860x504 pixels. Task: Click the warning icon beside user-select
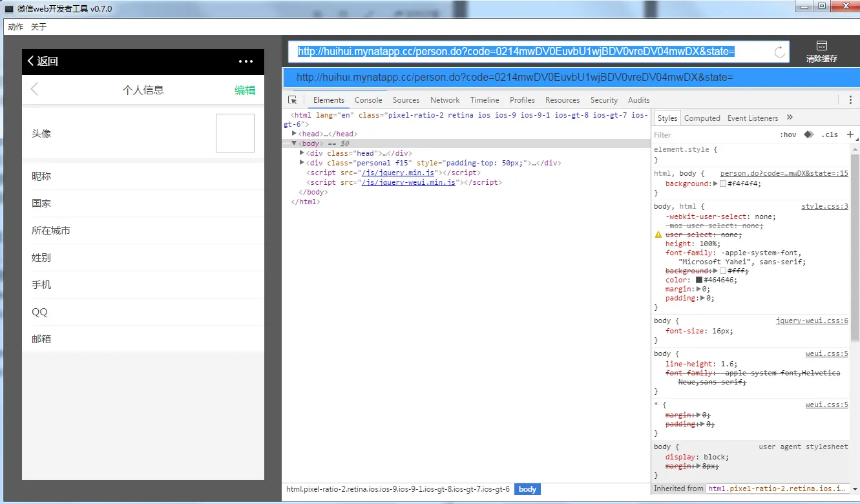point(658,235)
